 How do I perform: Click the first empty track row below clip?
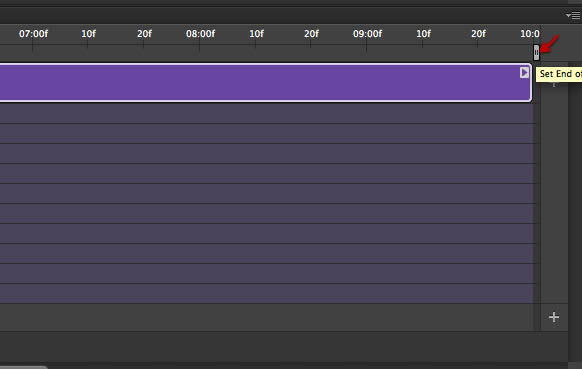pos(267,113)
